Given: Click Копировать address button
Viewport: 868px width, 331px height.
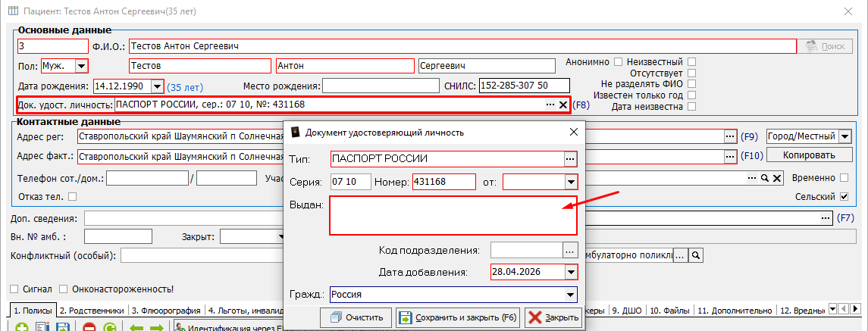Looking at the screenshot, I should [x=809, y=155].
